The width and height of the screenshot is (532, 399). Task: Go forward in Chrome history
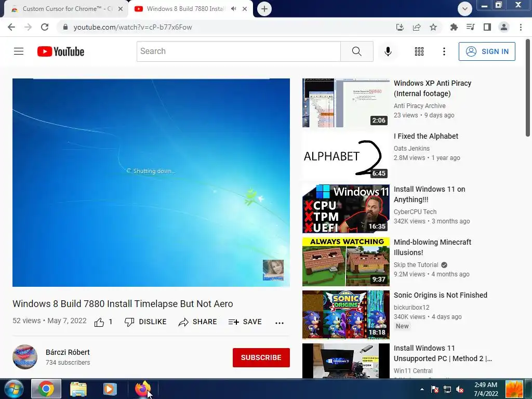(28, 27)
